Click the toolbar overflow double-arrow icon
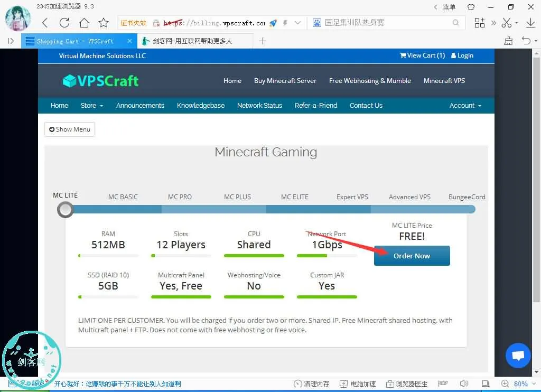 click(x=494, y=23)
